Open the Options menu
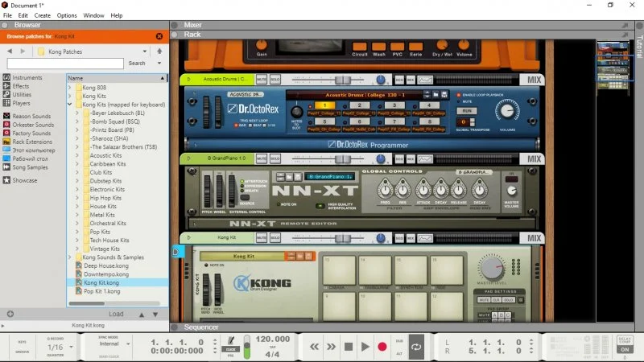The image size is (644, 362). click(67, 15)
